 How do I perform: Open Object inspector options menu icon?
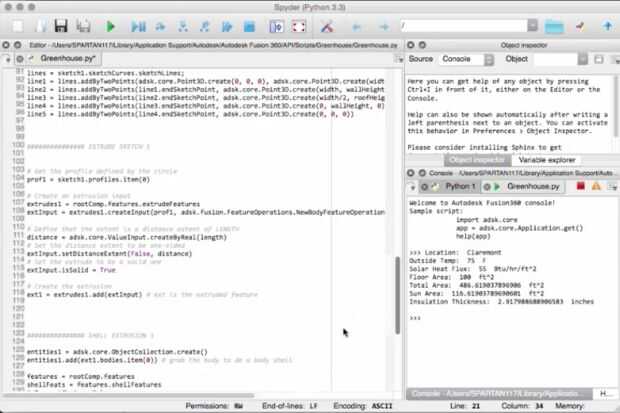pos(616,59)
